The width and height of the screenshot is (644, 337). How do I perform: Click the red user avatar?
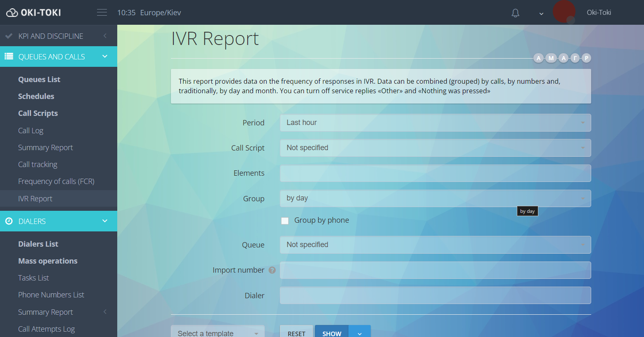point(564,12)
